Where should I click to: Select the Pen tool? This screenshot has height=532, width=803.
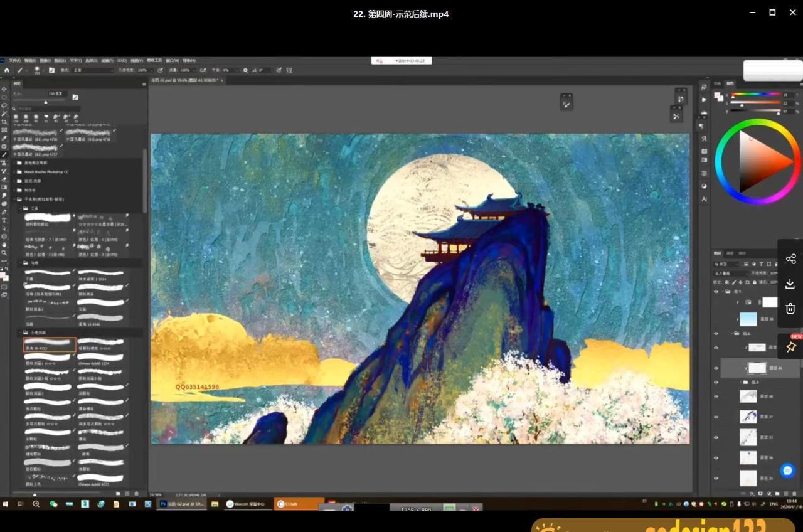point(4,212)
